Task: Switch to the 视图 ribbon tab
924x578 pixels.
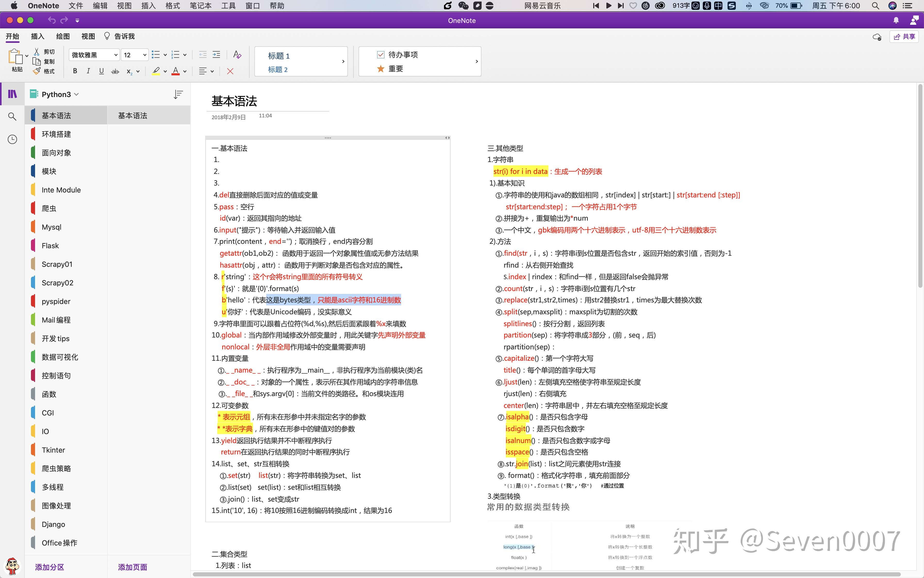Action: [x=88, y=36]
